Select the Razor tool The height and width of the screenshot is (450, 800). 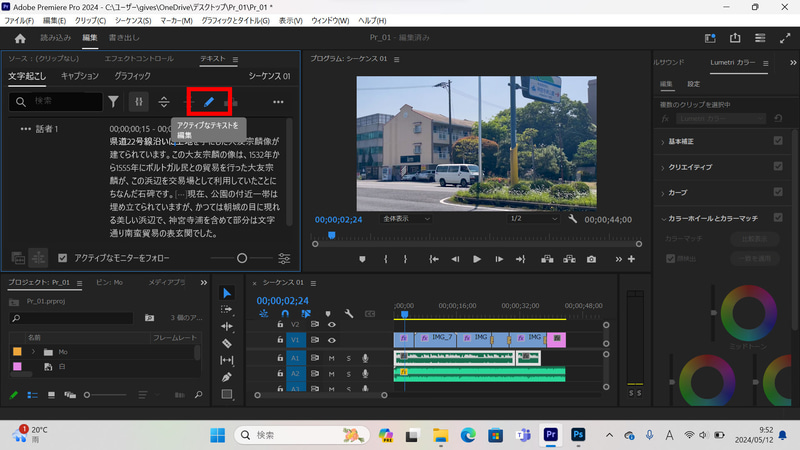click(227, 343)
